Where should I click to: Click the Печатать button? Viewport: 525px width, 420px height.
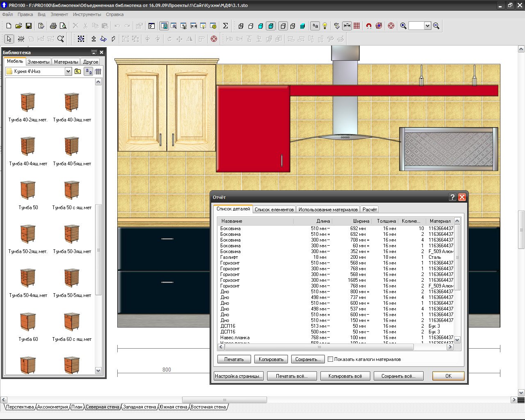tap(234, 359)
